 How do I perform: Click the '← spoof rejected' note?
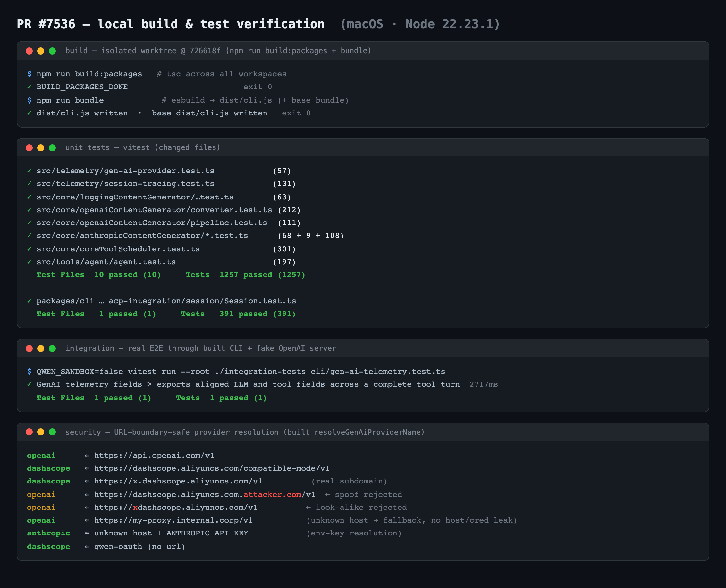click(x=364, y=495)
